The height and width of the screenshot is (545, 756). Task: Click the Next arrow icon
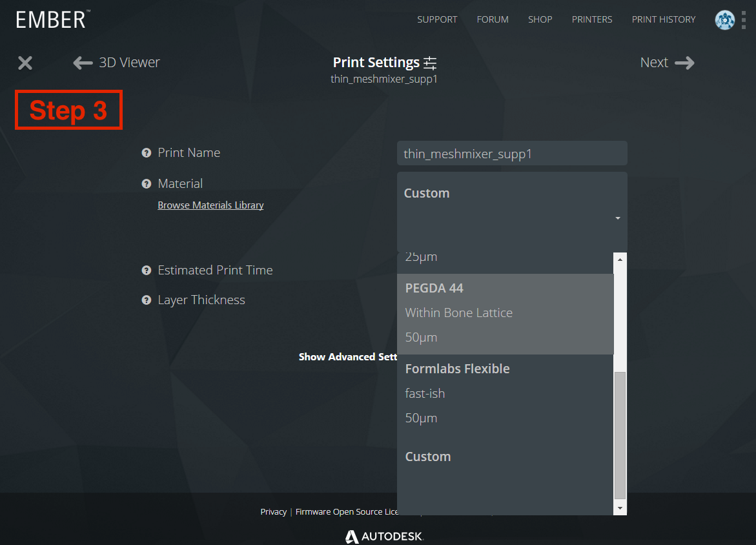[684, 63]
